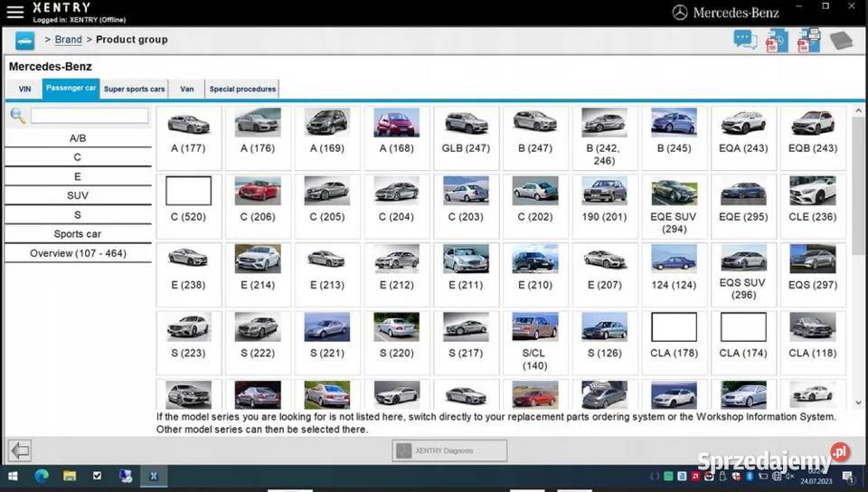Select model A (177)
Screen dimensions: 868x492
pos(189,137)
